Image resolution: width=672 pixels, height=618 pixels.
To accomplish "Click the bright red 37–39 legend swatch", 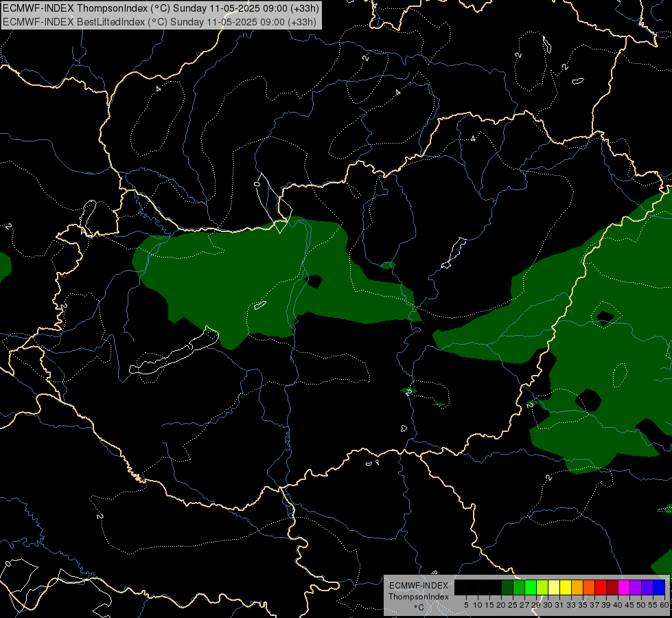I will point(601,587).
